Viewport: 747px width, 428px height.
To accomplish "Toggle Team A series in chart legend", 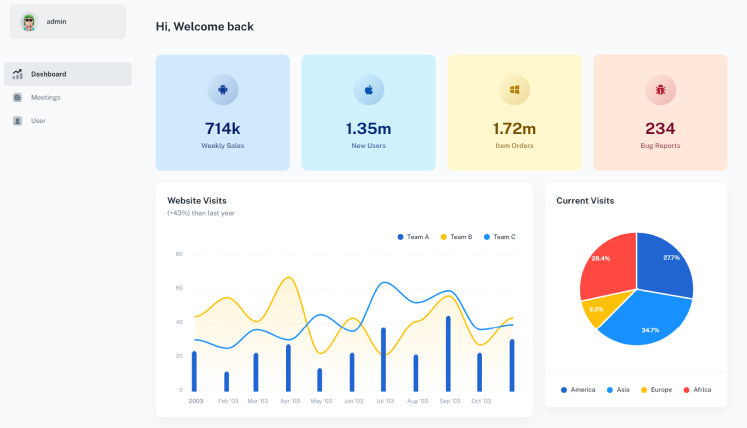I will (x=413, y=237).
